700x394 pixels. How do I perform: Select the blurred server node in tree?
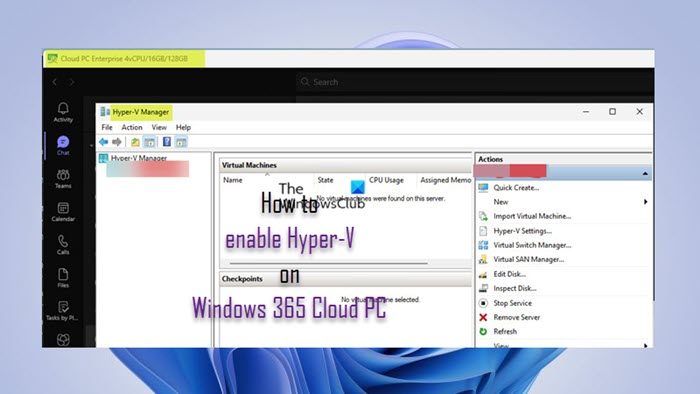pyautogui.click(x=147, y=169)
